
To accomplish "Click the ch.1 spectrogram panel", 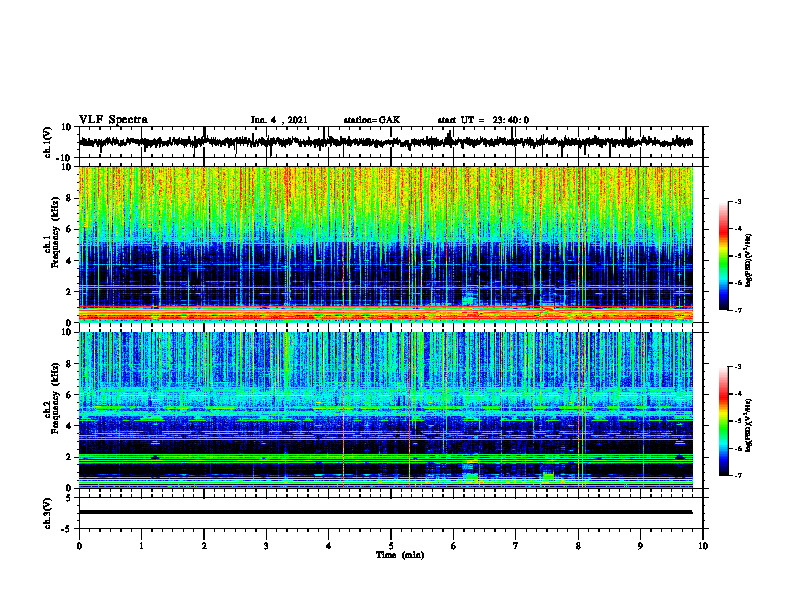I will point(385,244).
